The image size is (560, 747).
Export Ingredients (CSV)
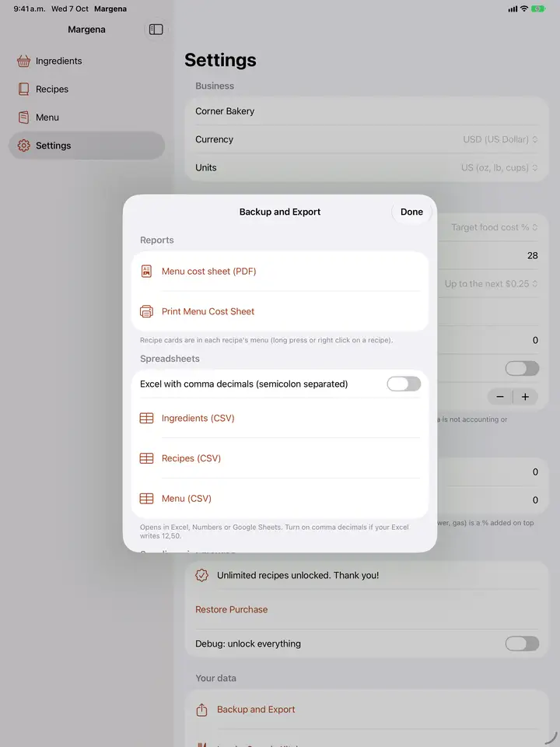(280, 419)
